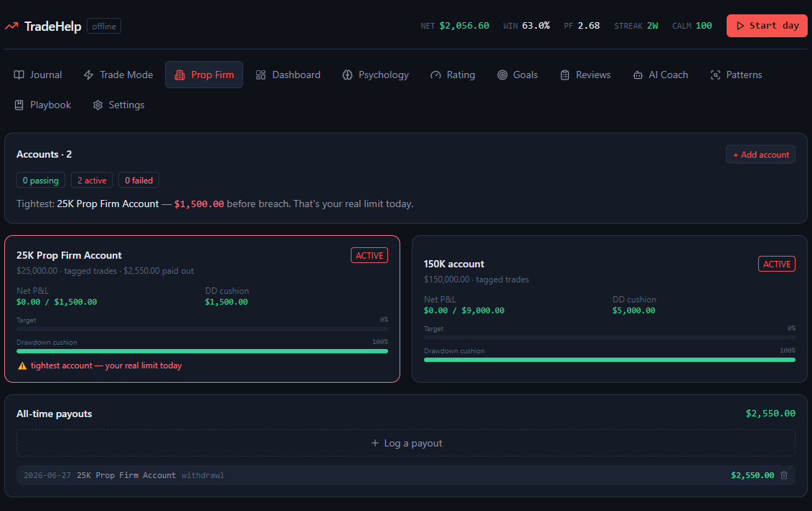Click the PF 2.68 stat

pyautogui.click(x=582, y=26)
